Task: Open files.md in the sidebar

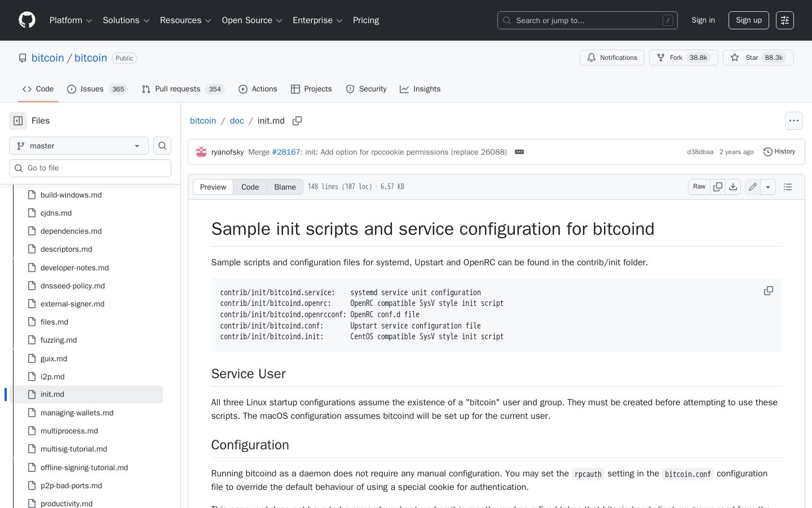Action: pyautogui.click(x=54, y=322)
